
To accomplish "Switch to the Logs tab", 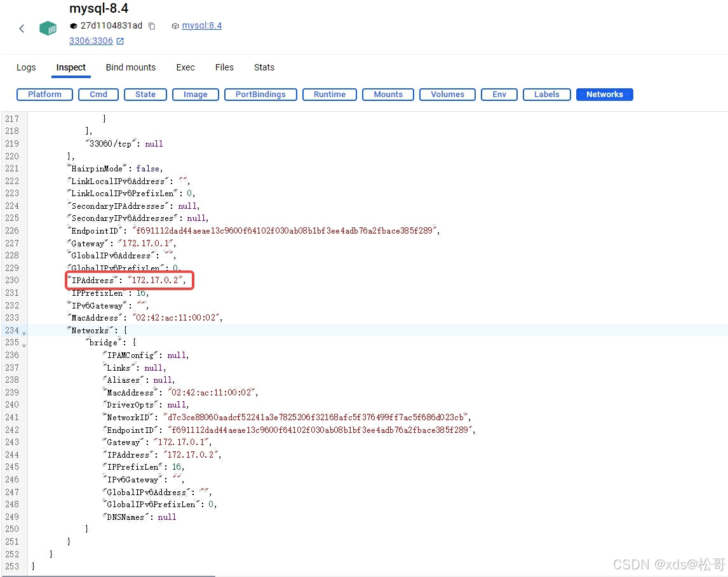I will tap(26, 67).
